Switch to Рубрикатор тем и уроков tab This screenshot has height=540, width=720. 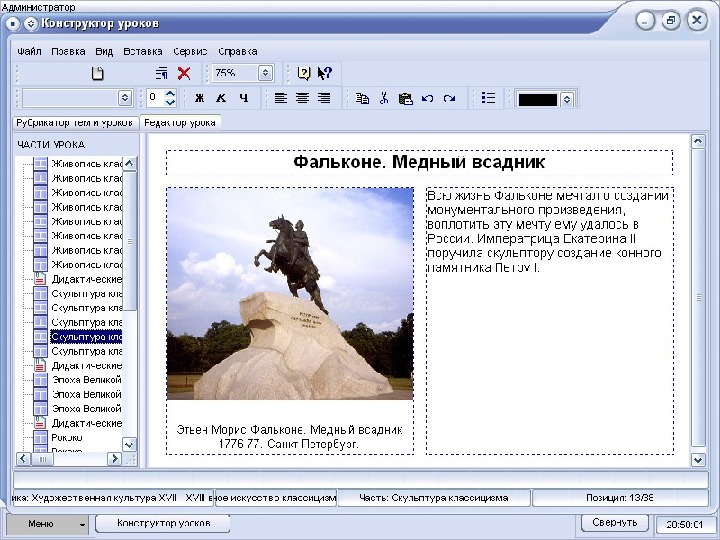coord(74,123)
